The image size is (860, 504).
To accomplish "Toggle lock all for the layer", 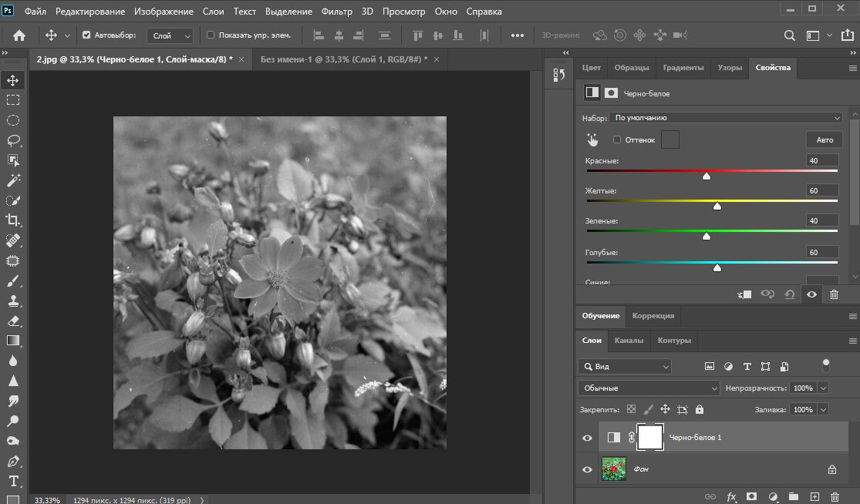I will click(700, 409).
